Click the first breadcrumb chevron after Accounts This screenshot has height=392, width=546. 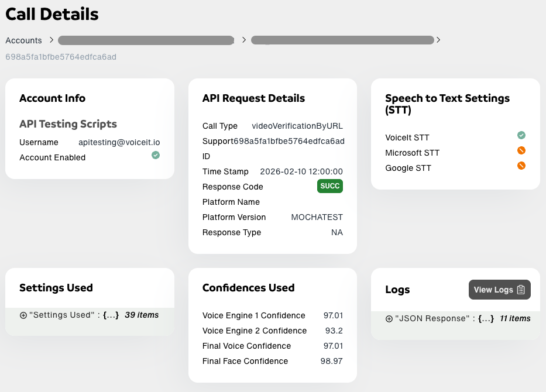click(x=51, y=40)
